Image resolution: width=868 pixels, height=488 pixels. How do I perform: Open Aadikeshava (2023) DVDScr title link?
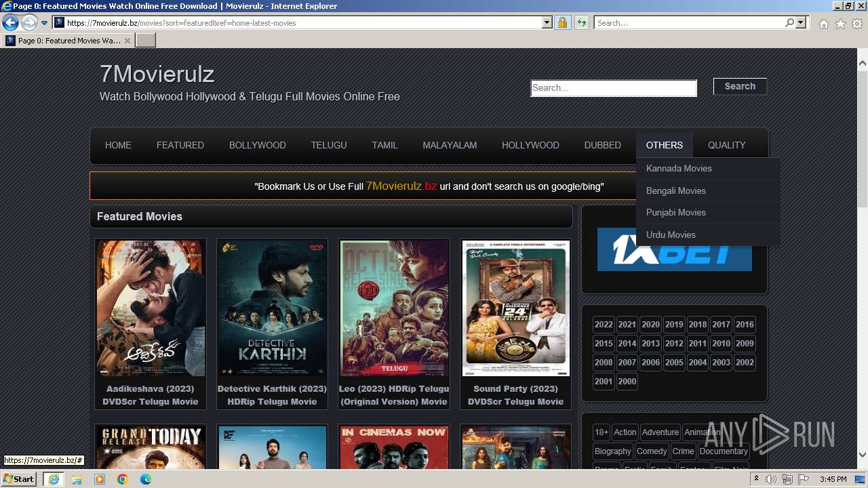(x=150, y=395)
